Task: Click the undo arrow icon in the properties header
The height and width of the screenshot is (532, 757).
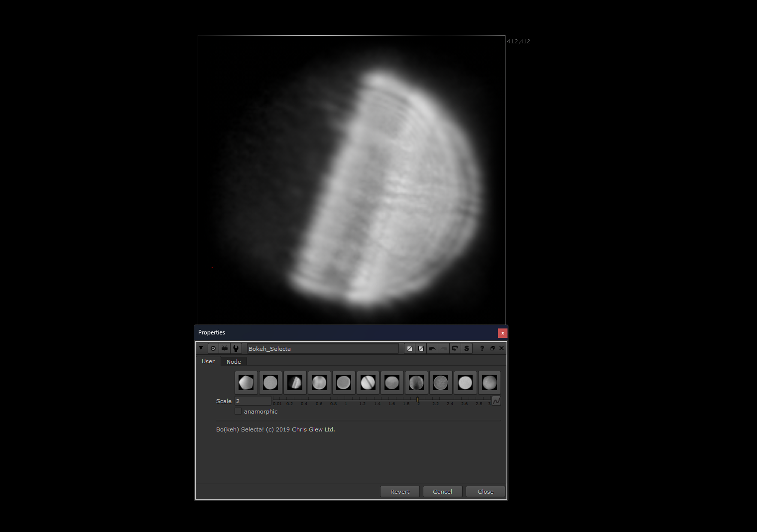Action: click(432, 348)
